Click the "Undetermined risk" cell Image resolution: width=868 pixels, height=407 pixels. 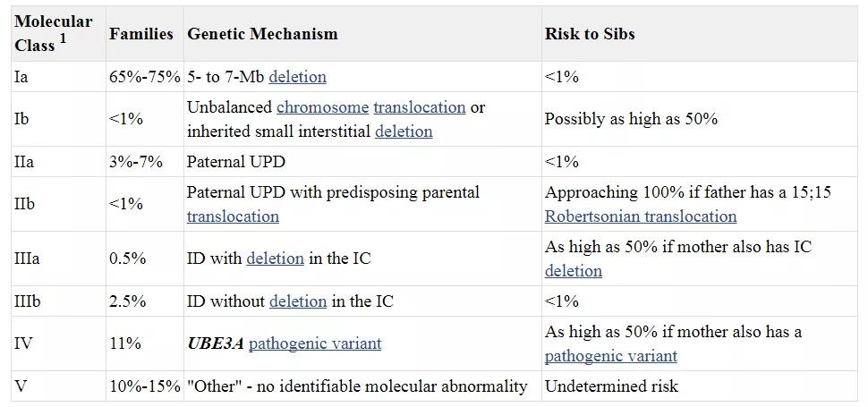[611, 386]
